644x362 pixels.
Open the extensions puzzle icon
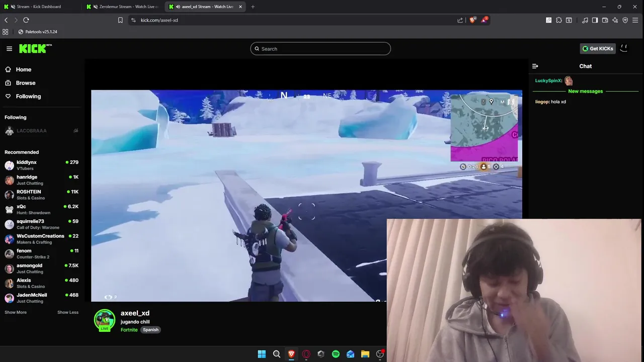559,20
